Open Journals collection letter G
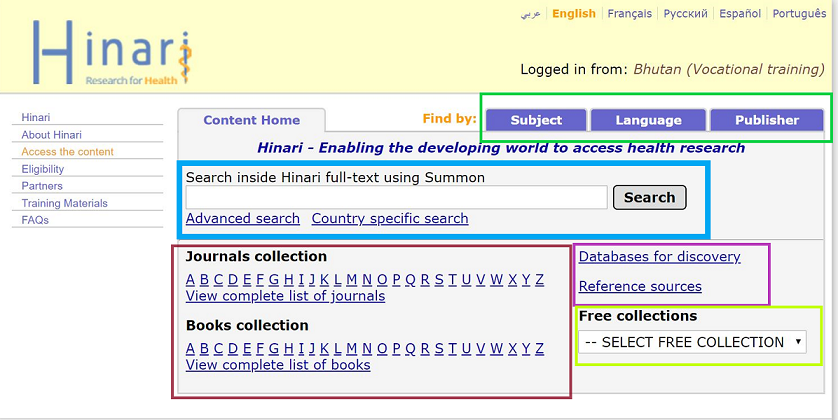The height and width of the screenshot is (420, 838). (x=274, y=279)
